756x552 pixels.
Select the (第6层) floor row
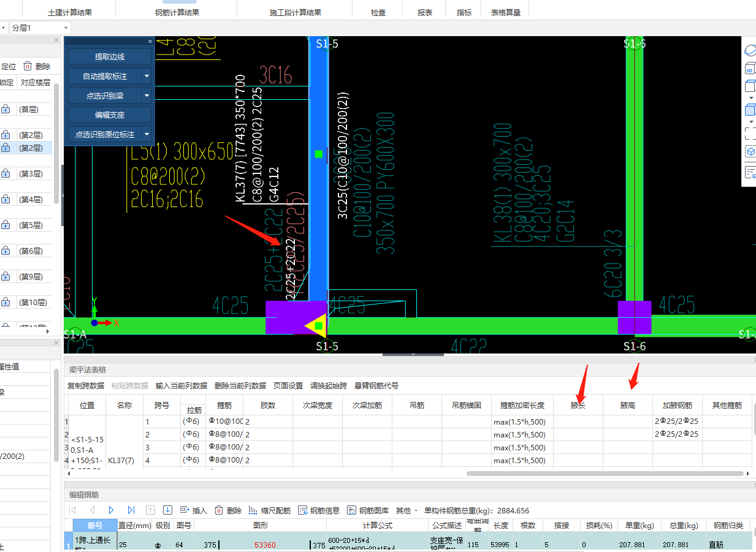point(26,251)
